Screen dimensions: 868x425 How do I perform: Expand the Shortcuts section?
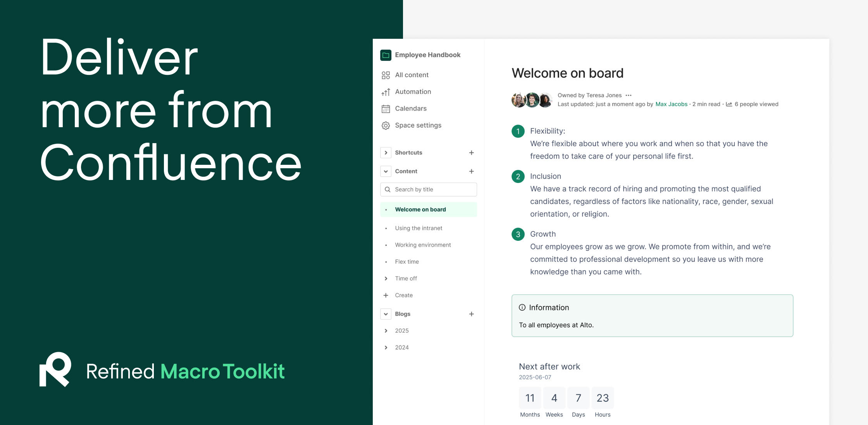[x=386, y=152]
